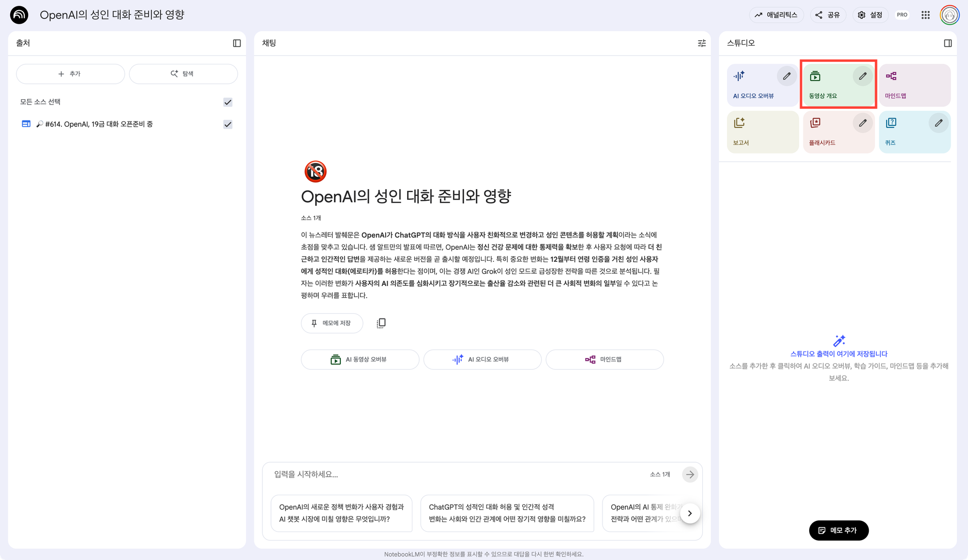
Task: Copy summary with copy icon
Action: coord(381,323)
